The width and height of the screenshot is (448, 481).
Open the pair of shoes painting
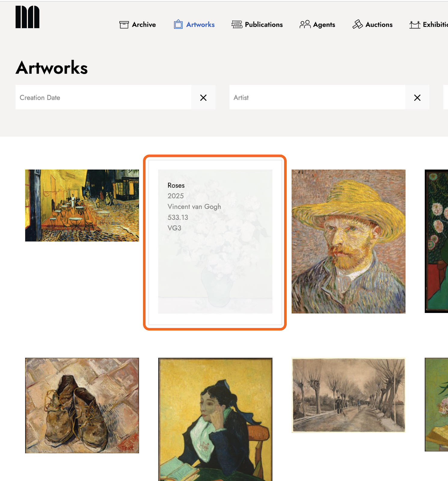(x=82, y=405)
